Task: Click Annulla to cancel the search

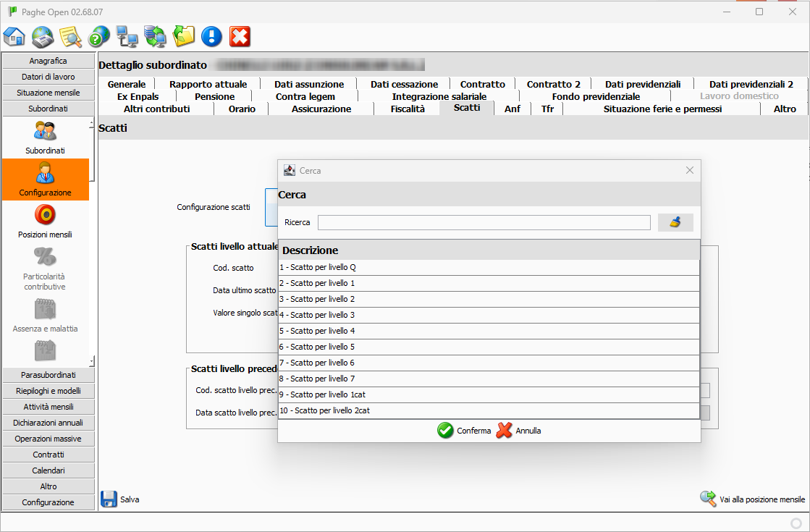Action: point(519,431)
